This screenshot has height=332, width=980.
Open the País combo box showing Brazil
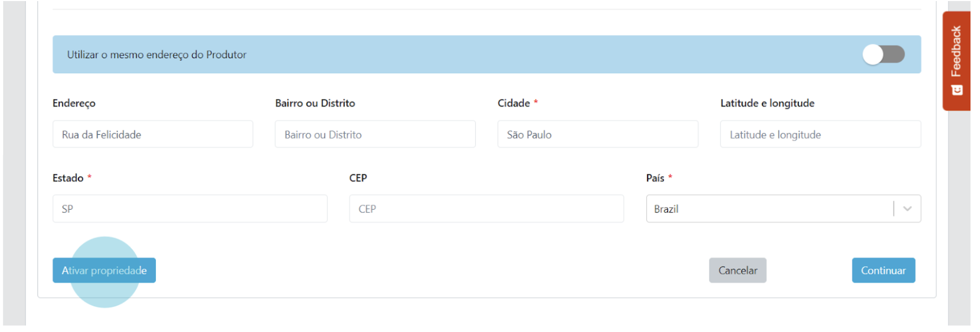point(769,209)
